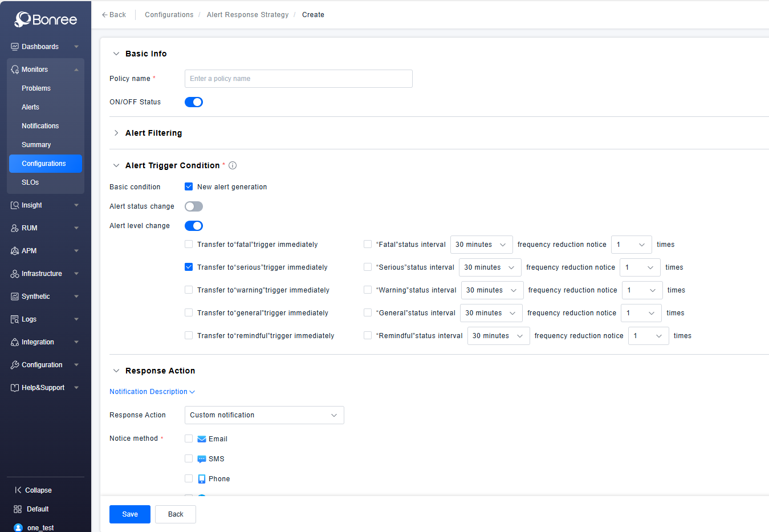Click the Synthetic sidebar icon

[x=15, y=297]
